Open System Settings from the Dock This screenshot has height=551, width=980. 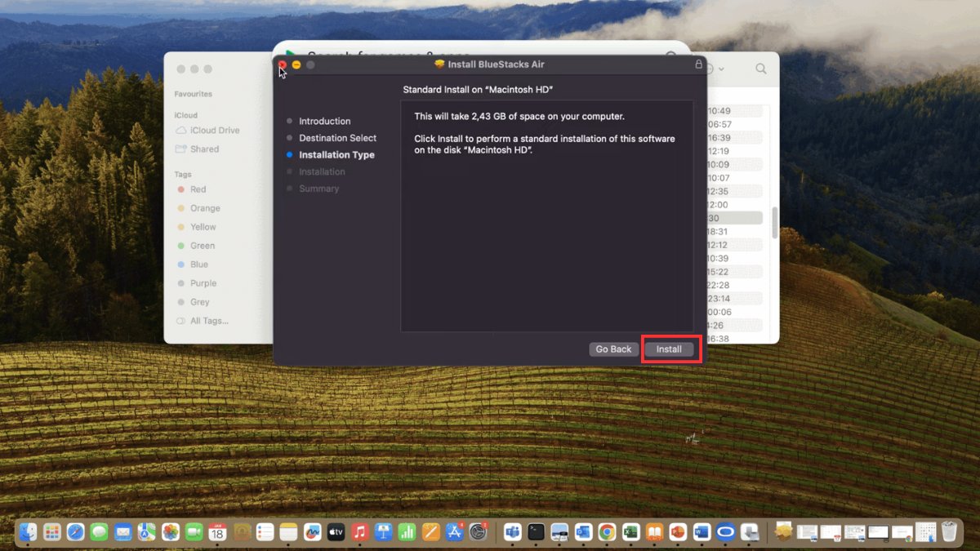478,532
